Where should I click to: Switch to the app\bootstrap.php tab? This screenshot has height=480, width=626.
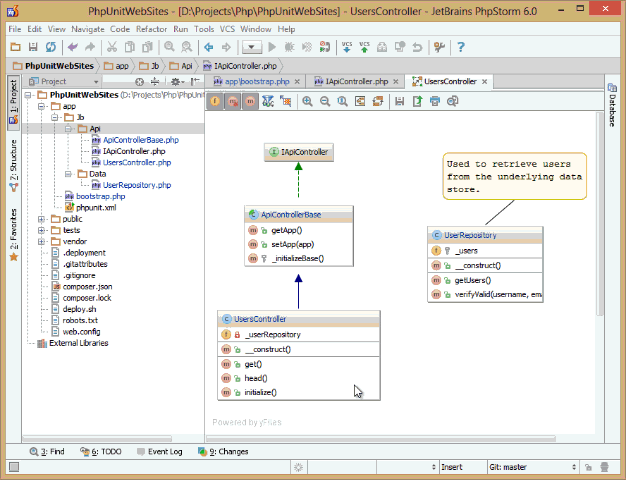(x=257, y=81)
